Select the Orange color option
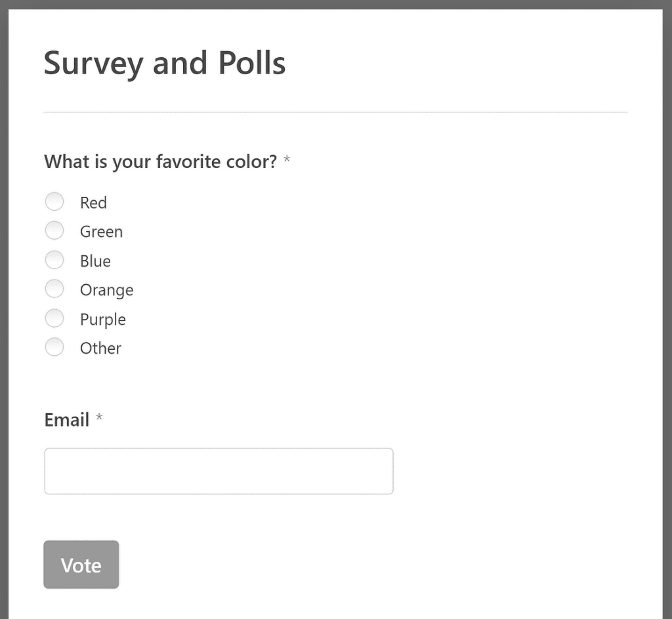This screenshot has width=672, height=619. pyautogui.click(x=54, y=289)
